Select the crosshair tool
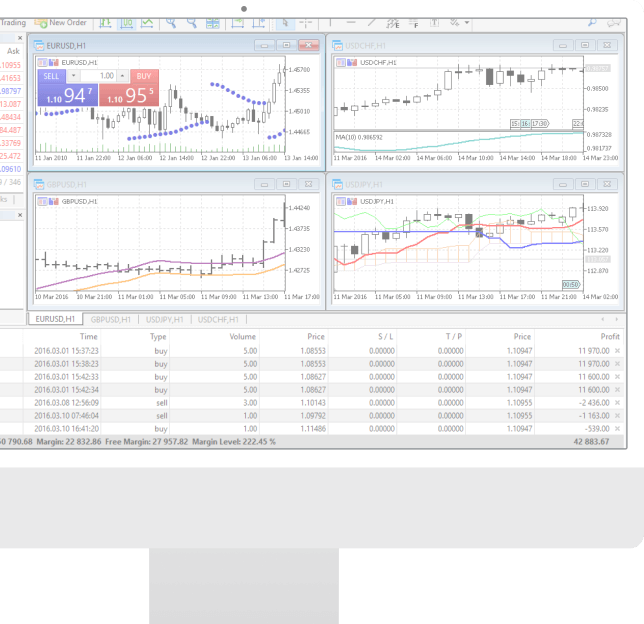 point(306,23)
